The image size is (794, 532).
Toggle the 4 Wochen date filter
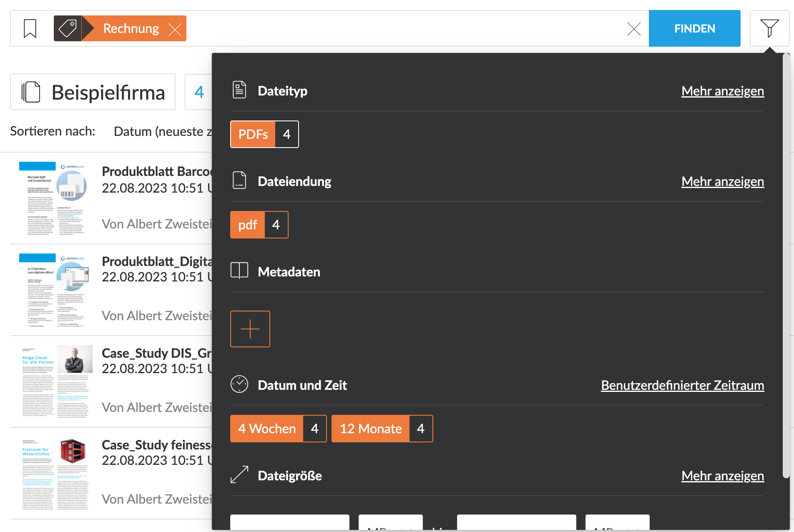[x=278, y=429]
